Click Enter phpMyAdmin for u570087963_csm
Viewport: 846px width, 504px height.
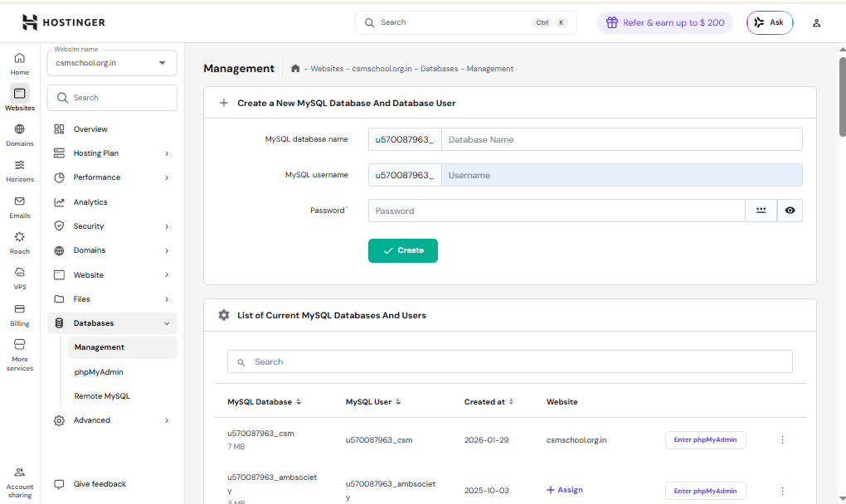point(705,440)
